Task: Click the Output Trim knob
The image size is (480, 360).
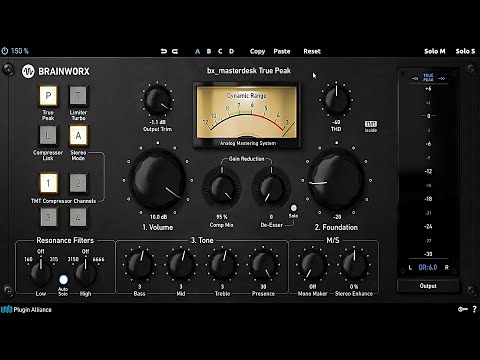Action: click(158, 99)
